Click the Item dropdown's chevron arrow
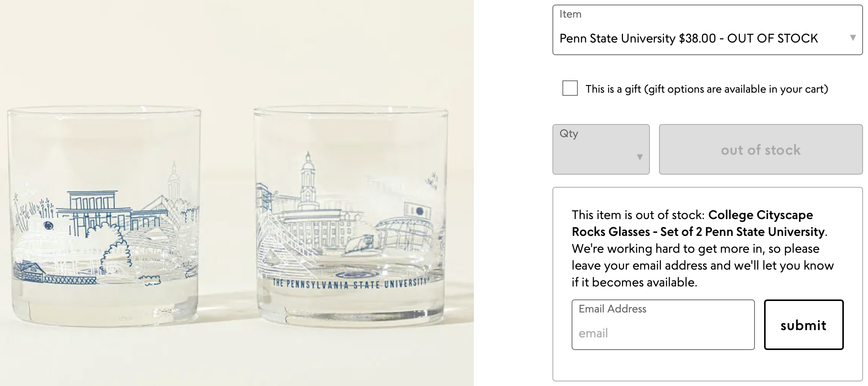The width and height of the screenshot is (868, 386). [x=853, y=38]
